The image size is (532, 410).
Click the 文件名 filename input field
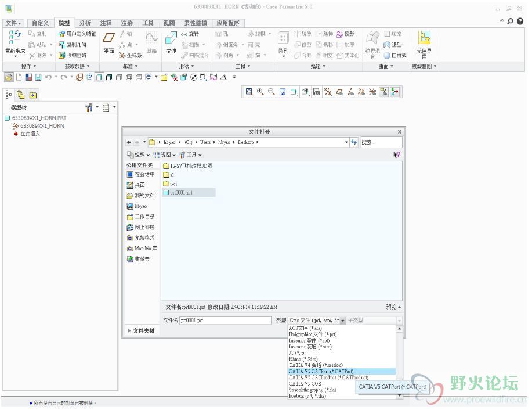pos(225,320)
